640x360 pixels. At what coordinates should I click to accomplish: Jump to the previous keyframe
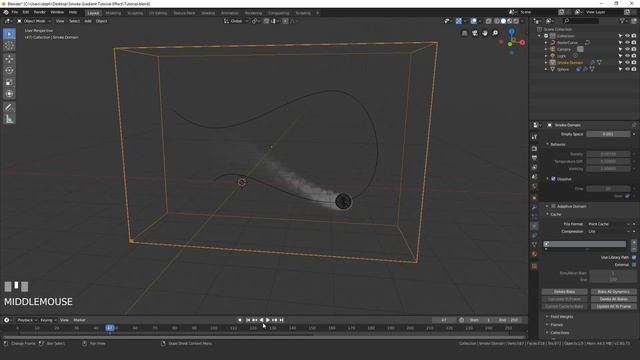(x=254, y=320)
